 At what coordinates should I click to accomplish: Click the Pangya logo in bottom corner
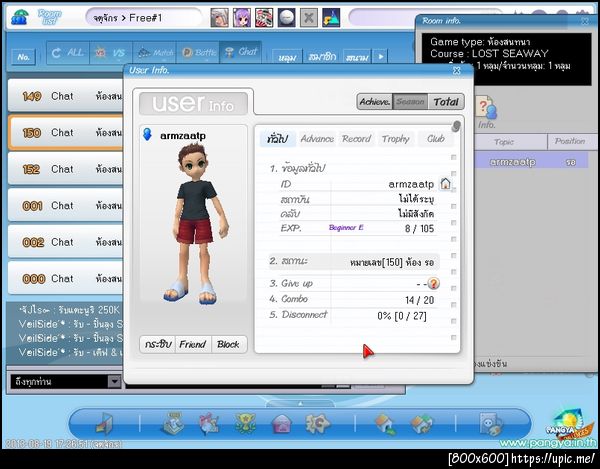tap(567, 425)
